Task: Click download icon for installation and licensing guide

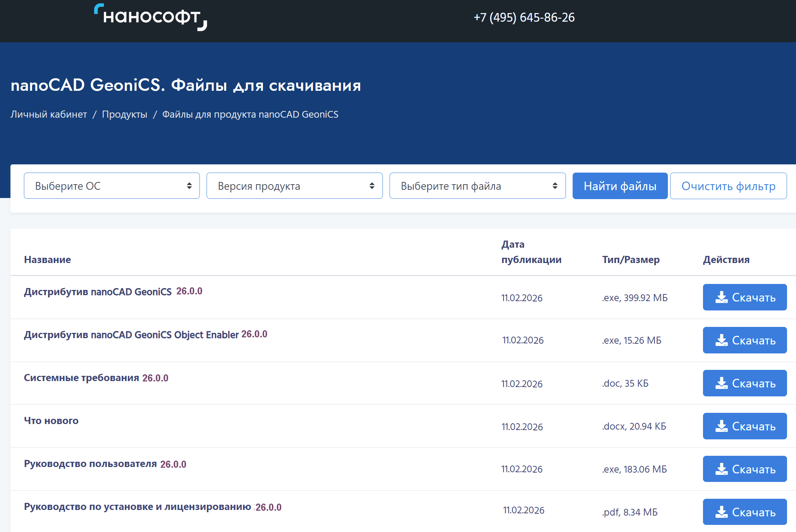Action: 721,512
